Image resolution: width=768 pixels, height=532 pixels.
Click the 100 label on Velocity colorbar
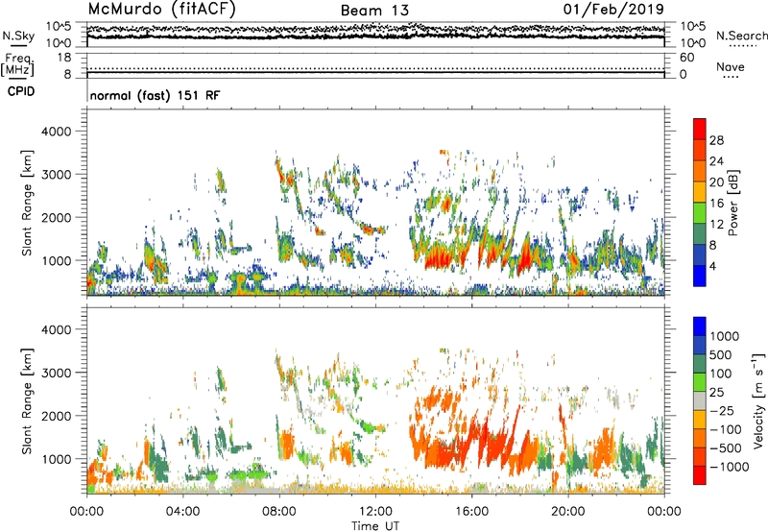coord(721,374)
